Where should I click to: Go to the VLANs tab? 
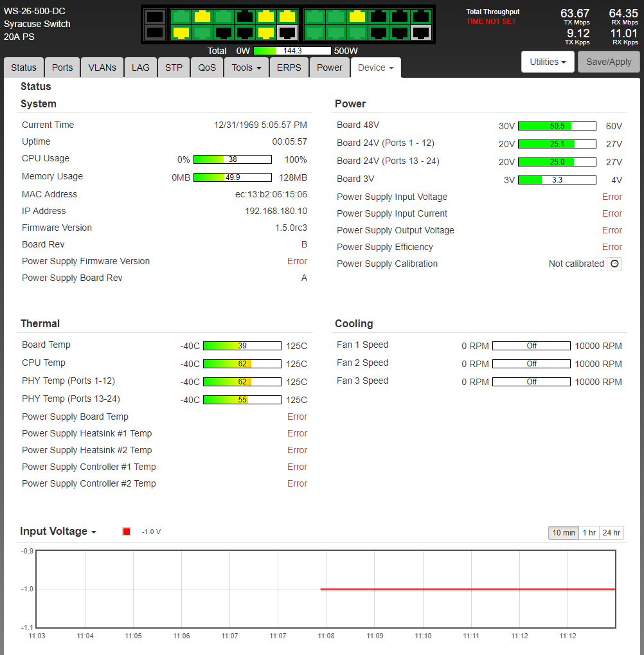(x=102, y=67)
